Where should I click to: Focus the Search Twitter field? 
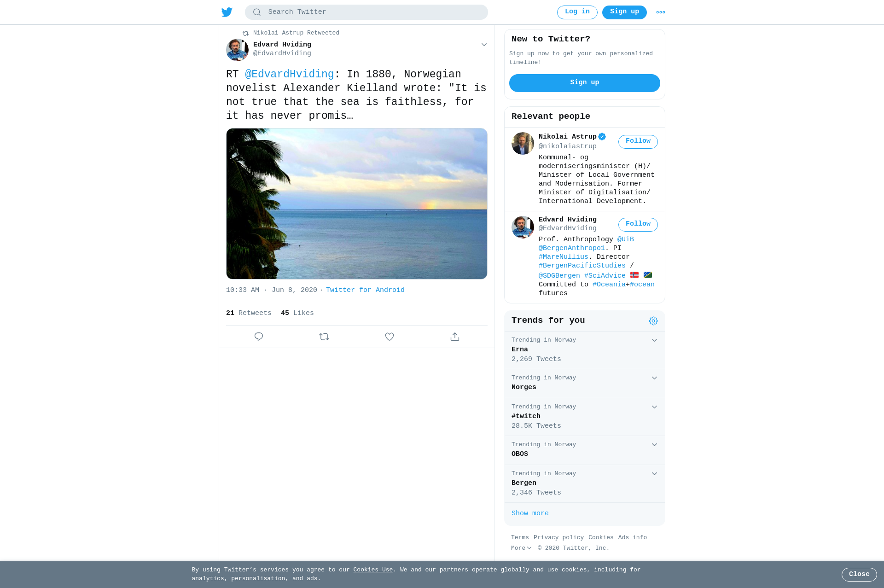[x=366, y=12]
